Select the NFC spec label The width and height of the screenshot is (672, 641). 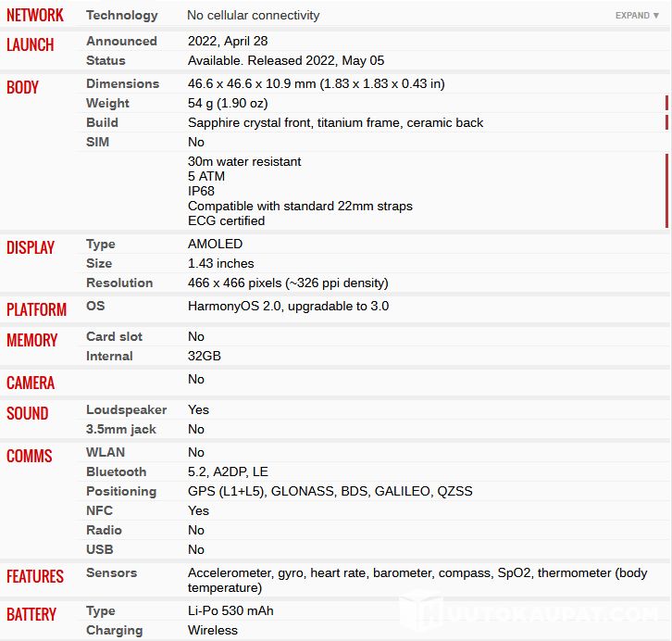click(x=99, y=510)
